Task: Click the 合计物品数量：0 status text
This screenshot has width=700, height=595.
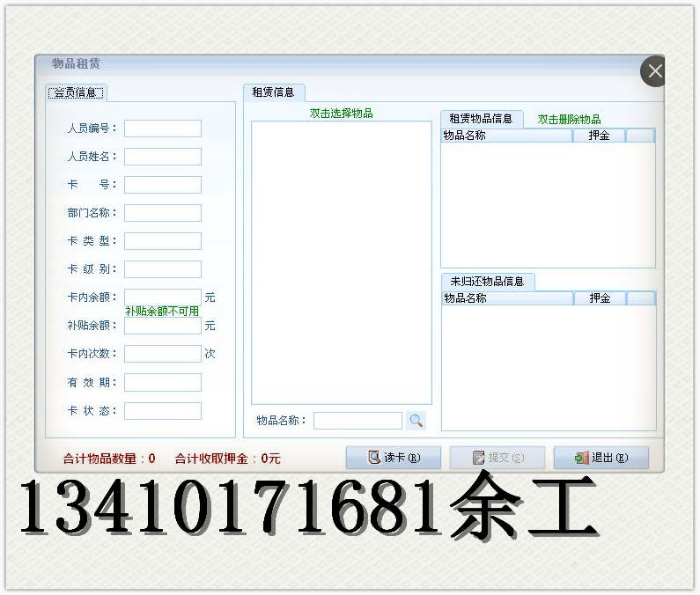Action: click(x=109, y=459)
